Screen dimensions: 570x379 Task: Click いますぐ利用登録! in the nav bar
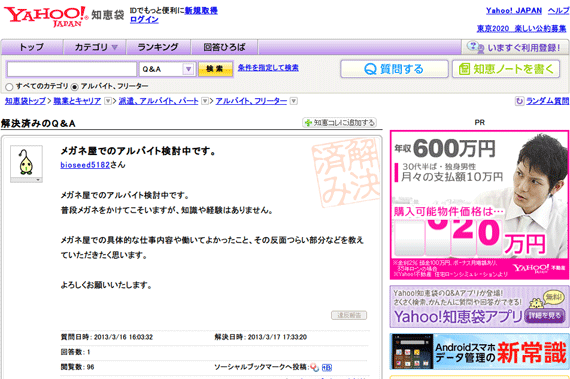[514, 47]
